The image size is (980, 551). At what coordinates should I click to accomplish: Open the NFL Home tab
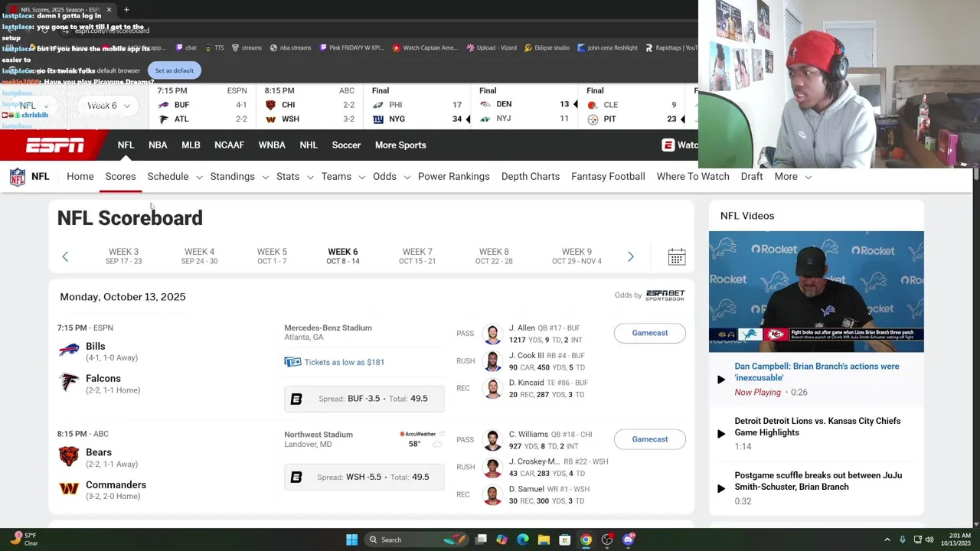click(80, 177)
